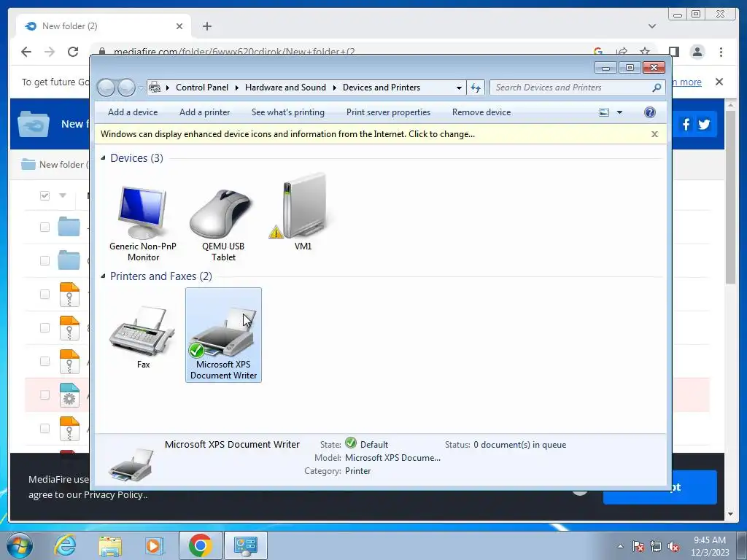Open the Chrome three-dot menu

(x=721, y=52)
